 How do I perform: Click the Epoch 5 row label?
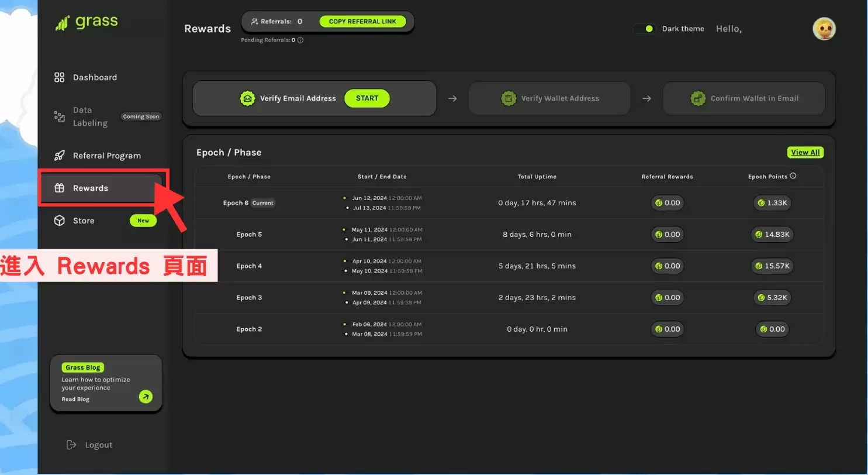point(249,235)
